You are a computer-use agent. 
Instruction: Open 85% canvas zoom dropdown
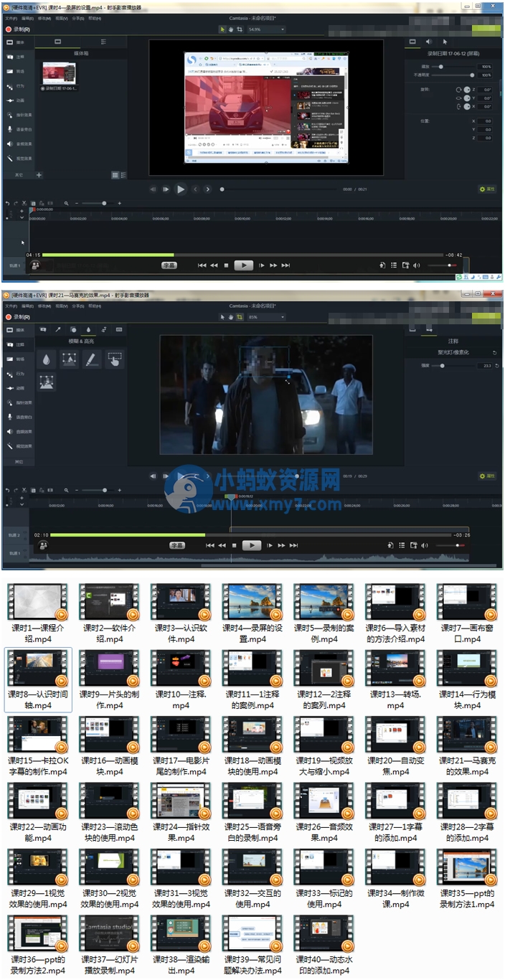(x=266, y=316)
